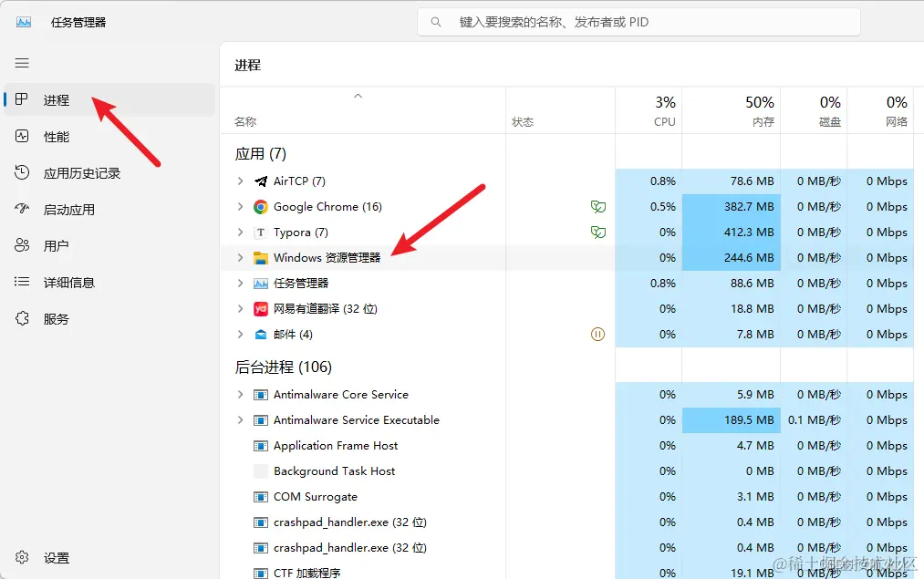Screen dimensions: 924x579
Task: Click the 用户 users sidebar icon
Action: tap(22, 245)
